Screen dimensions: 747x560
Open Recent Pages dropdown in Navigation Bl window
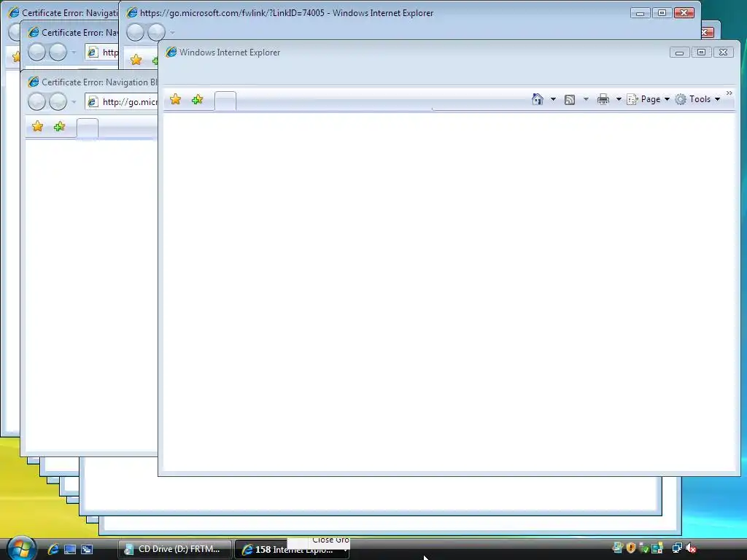pyautogui.click(x=74, y=101)
